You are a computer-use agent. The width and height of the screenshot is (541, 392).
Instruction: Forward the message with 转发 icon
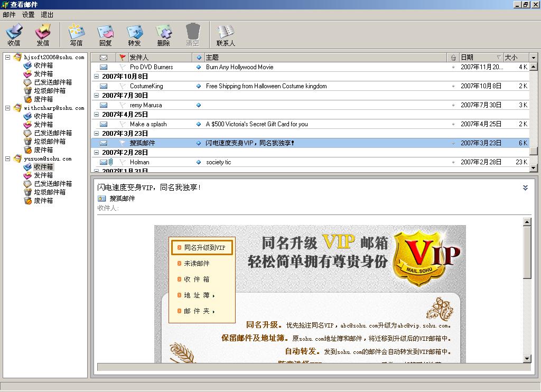(134, 34)
